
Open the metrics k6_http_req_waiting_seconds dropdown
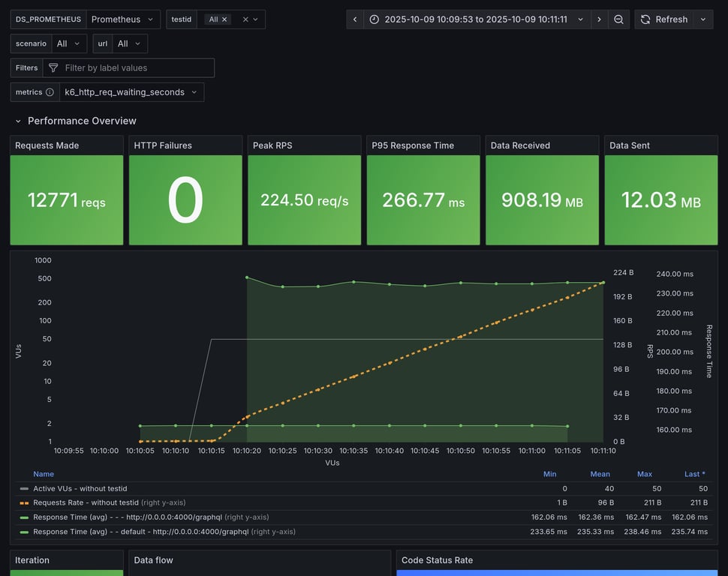(x=131, y=92)
